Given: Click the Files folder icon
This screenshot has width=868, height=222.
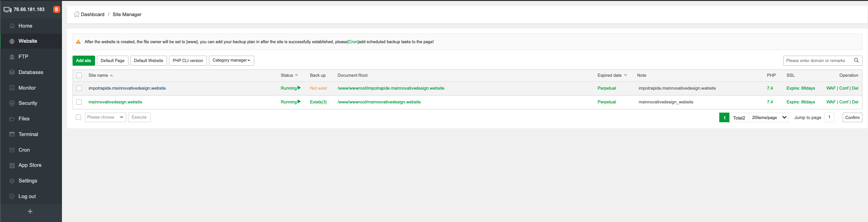Looking at the screenshot, I should point(12,119).
